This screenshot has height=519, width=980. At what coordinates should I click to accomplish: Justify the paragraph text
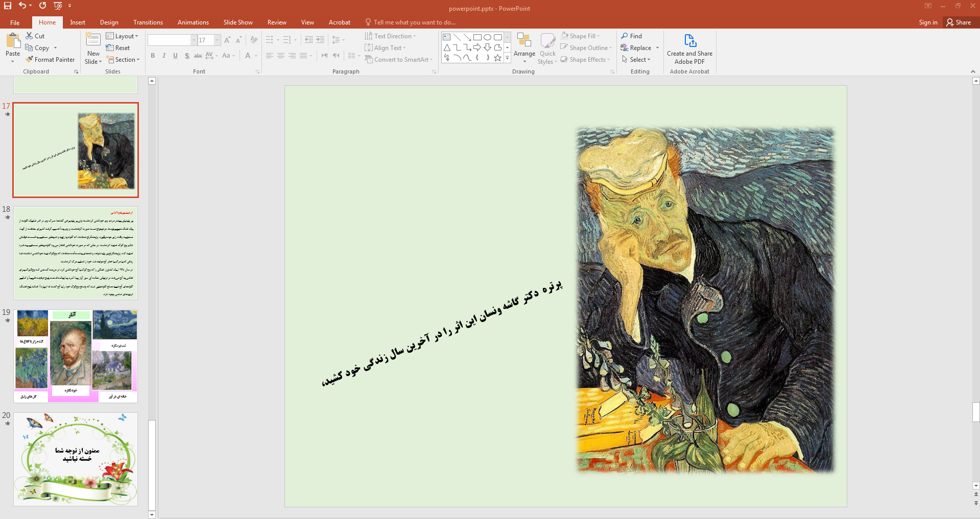point(303,56)
